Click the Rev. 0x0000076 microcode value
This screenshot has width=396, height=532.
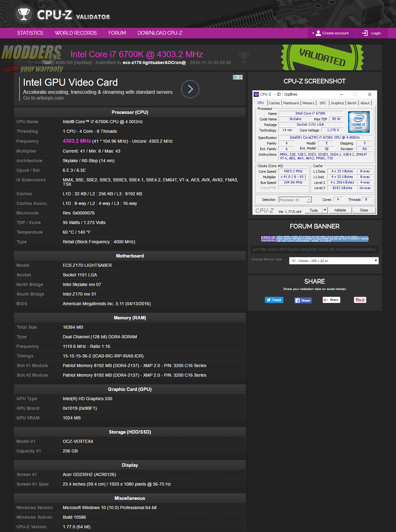tap(79, 213)
